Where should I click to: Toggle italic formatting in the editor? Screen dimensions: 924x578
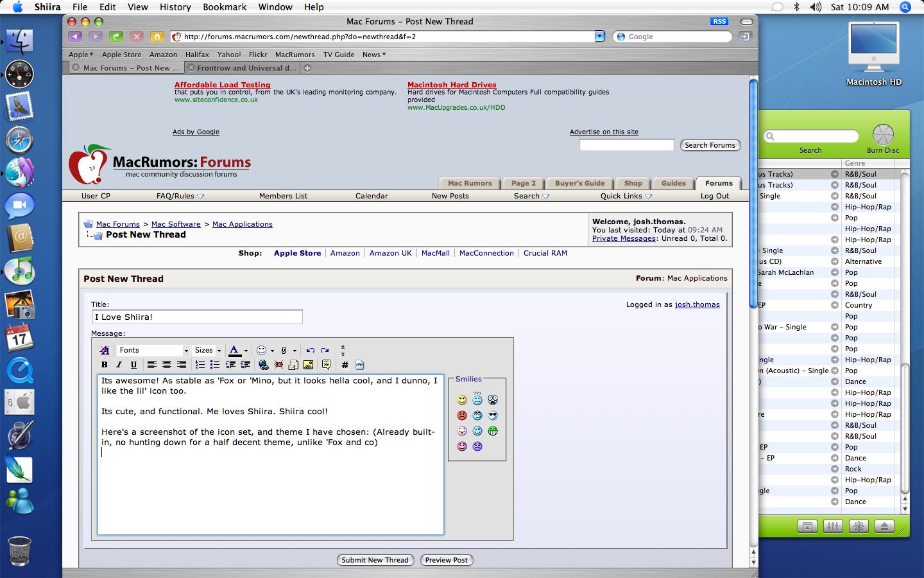click(x=119, y=365)
